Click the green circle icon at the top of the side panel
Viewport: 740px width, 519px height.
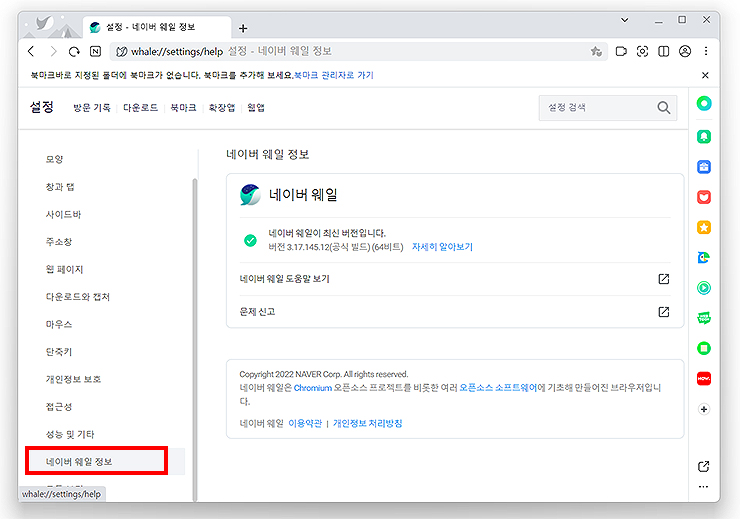704,103
